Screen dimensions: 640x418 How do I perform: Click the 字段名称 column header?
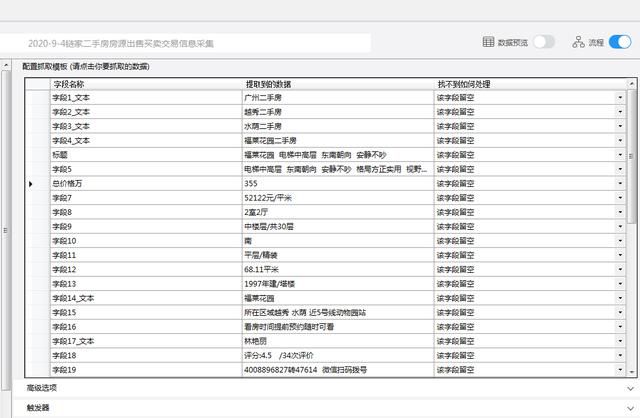[x=145, y=84]
